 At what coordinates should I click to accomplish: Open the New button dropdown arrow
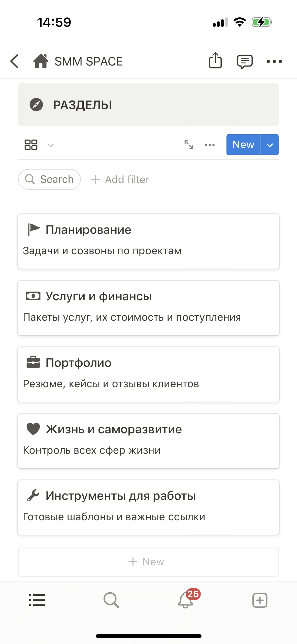(270, 145)
